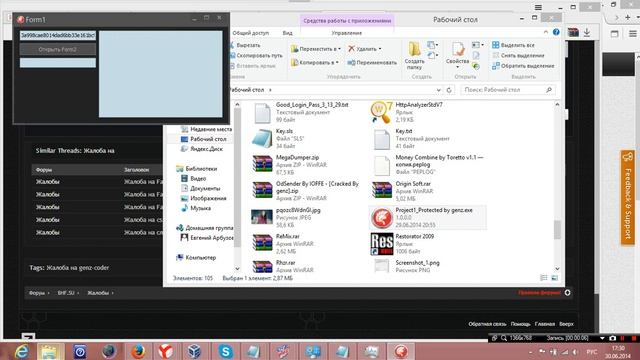Click the Обратная связь footer link

tap(487, 324)
